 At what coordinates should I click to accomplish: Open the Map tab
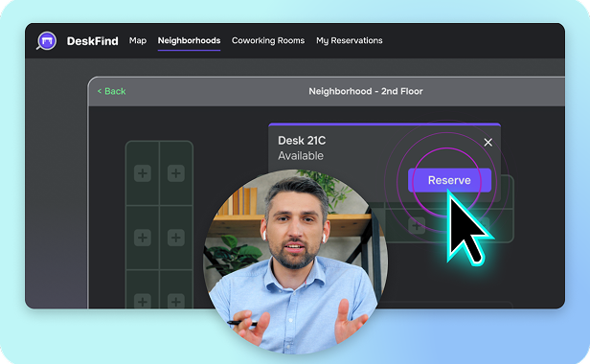coord(138,40)
